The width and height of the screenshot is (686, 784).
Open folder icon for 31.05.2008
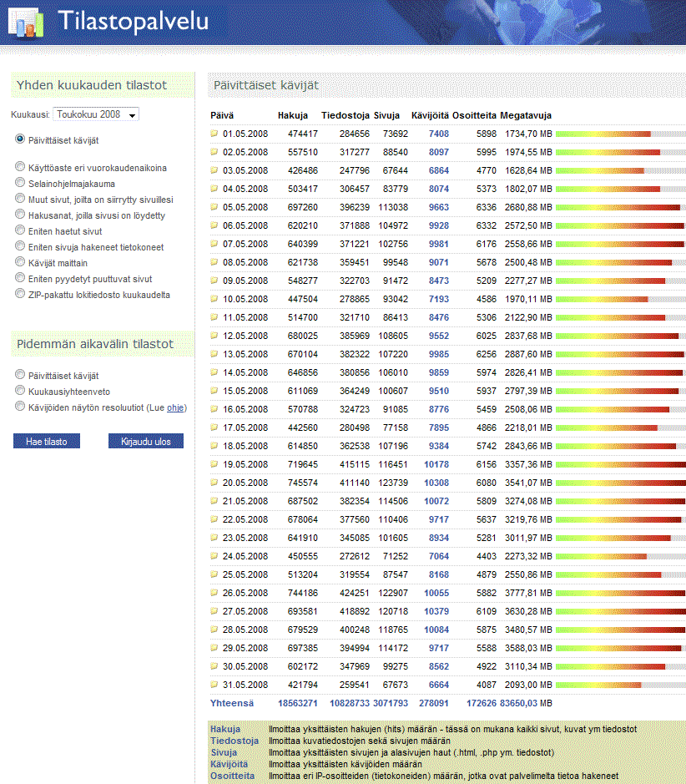tap(214, 685)
